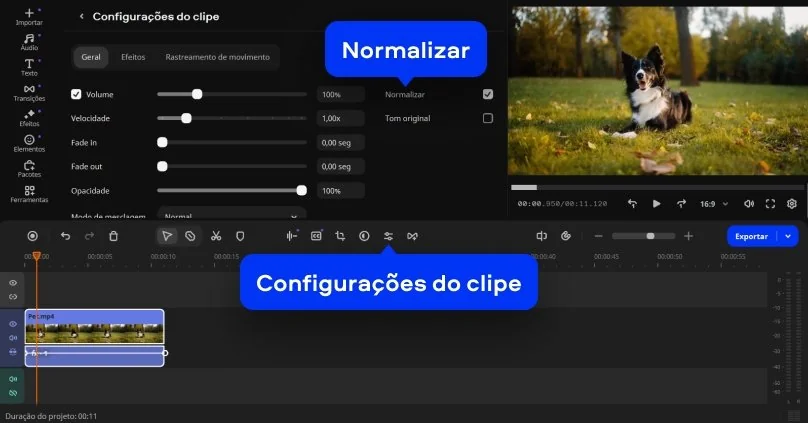808x423 pixels.
Task: Open audio properties waveform icon
Action: click(292, 236)
